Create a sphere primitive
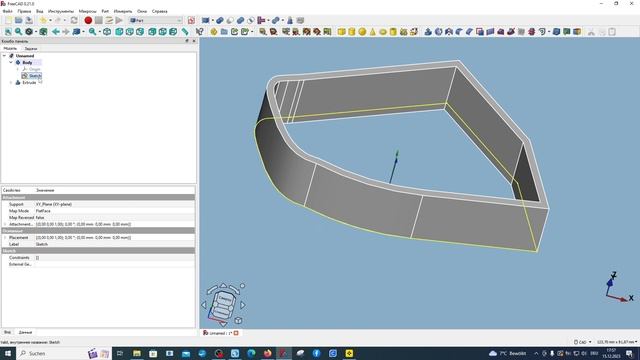Viewport: 640px width, 360px height. pos(362,31)
